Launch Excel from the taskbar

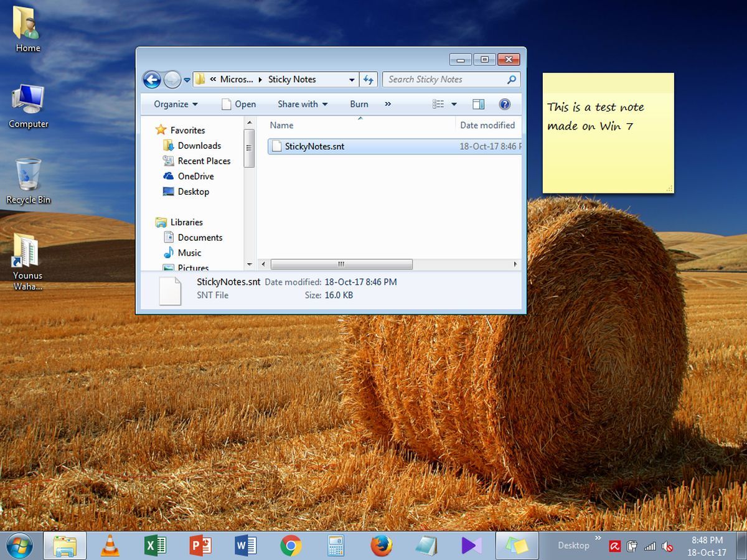pos(155,545)
